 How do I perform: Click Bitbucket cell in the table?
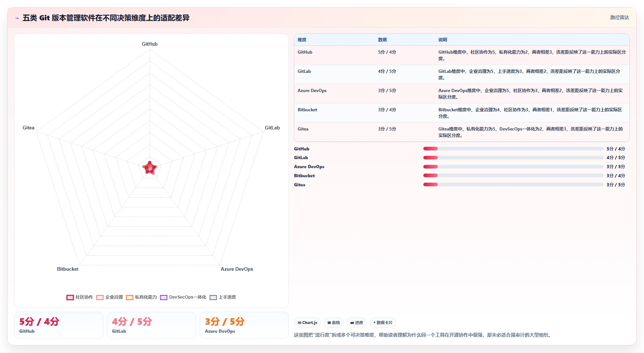click(307, 110)
